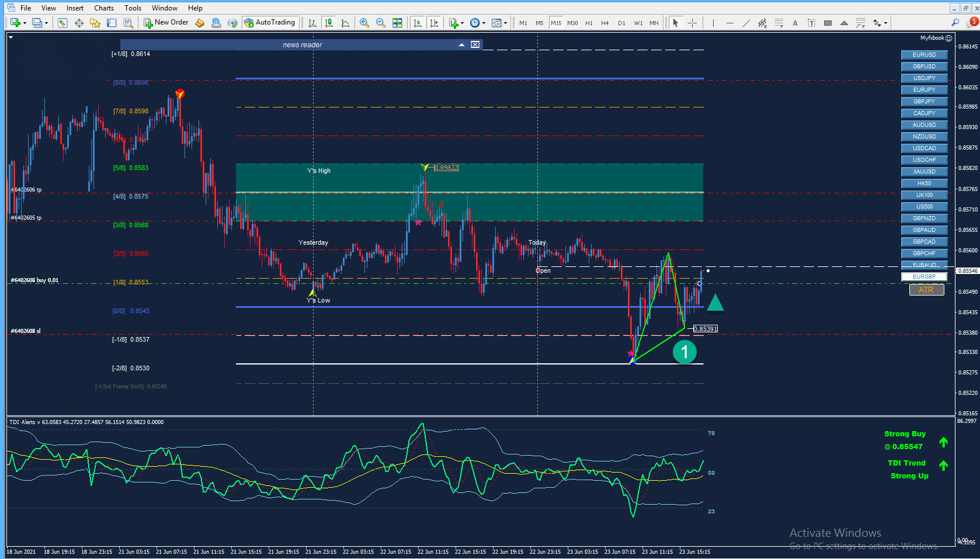Open the search magnifier

(x=955, y=23)
